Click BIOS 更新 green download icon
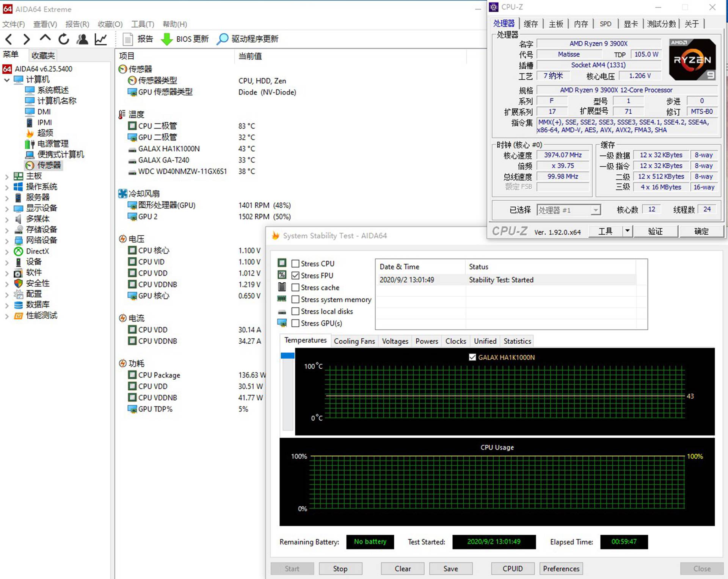 (166, 39)
